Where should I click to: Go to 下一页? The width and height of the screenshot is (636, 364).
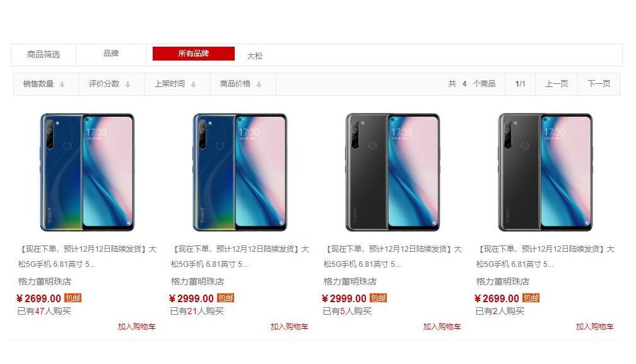(x=599, y=84)
